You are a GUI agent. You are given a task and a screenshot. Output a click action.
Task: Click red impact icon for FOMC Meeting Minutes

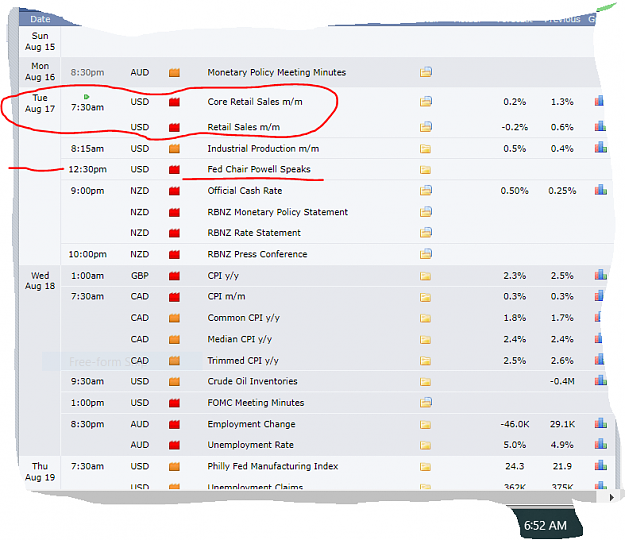(174, 403)
